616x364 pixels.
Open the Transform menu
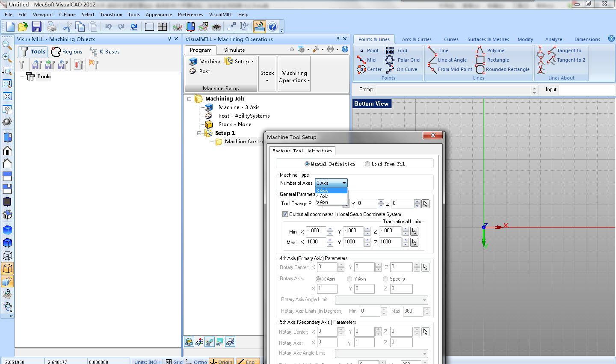pos(111,15)
